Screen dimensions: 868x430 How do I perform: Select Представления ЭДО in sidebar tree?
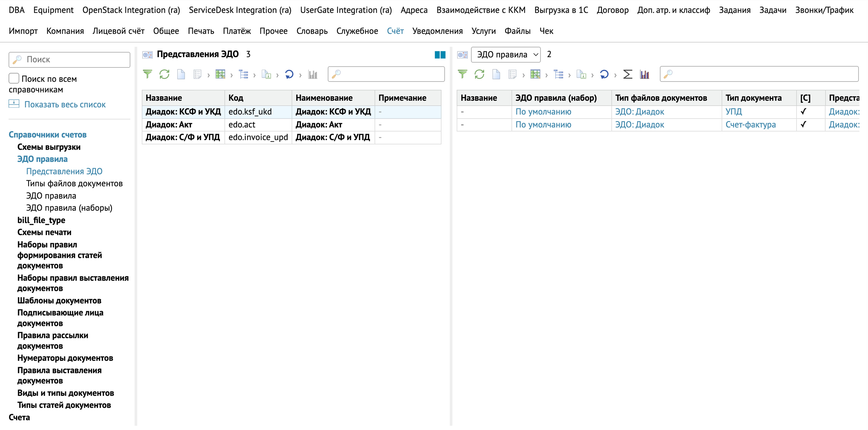pos(64,171)
